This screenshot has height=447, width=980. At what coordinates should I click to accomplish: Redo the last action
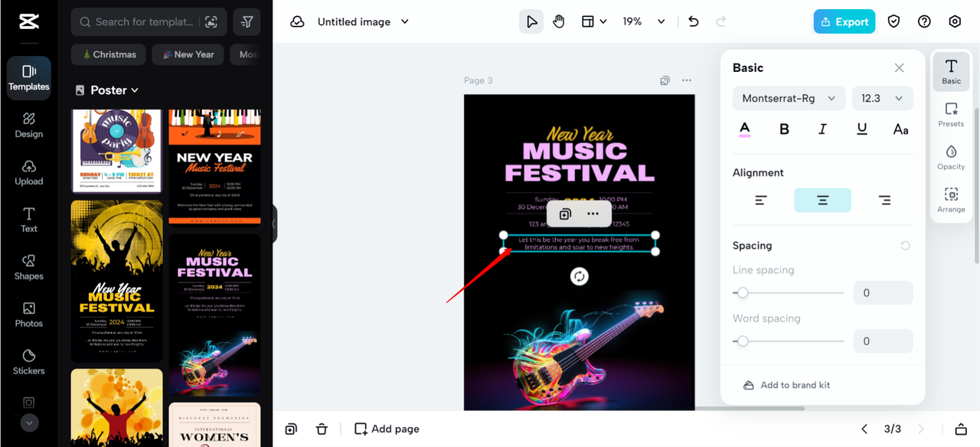[720, 21]
